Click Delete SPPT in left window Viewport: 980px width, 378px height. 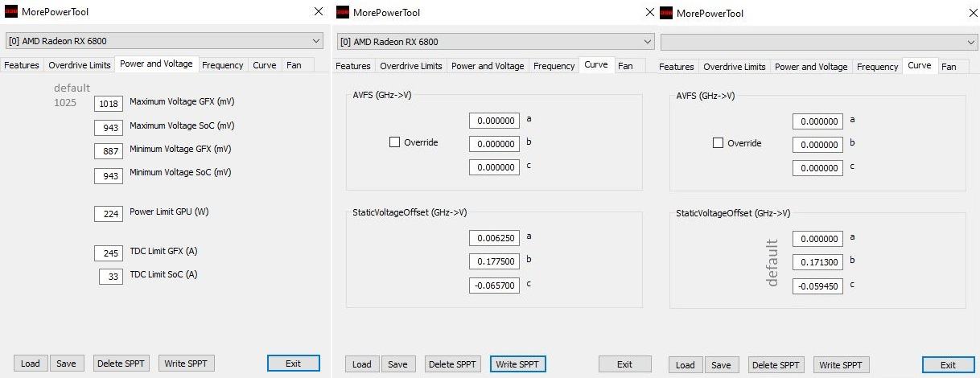pyautogui.click(x=121, y=364)
